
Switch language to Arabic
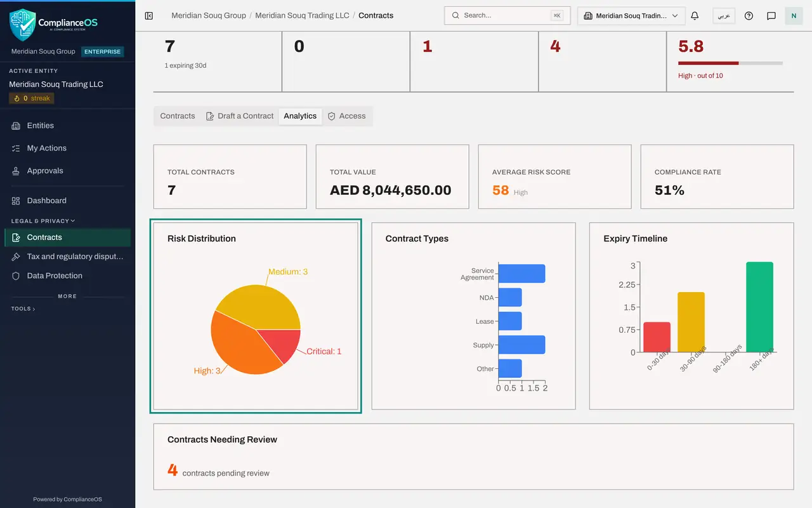point(724,16)
